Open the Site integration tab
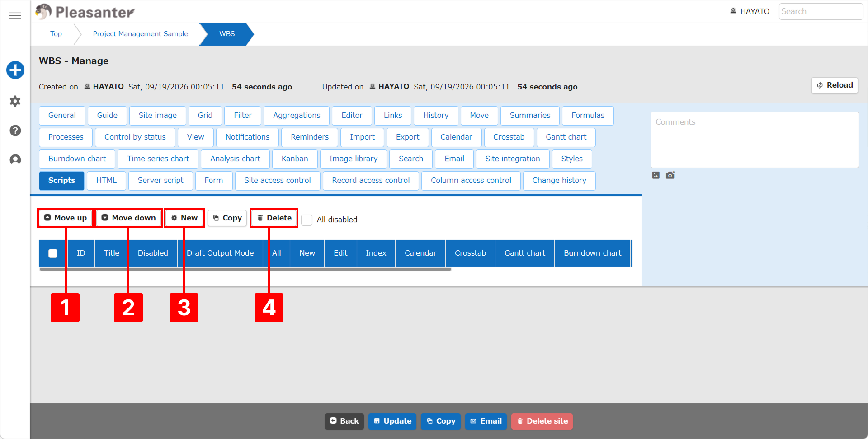This screenshot has height=439, width=868. point(513,159)
